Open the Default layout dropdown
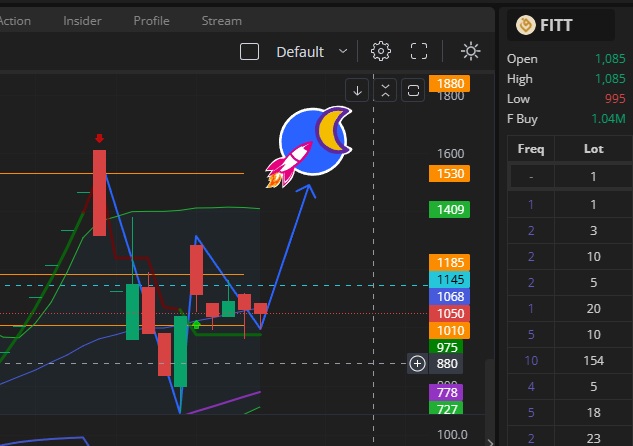The height and width of the screenshot is (446, 633). pos(312,52)
